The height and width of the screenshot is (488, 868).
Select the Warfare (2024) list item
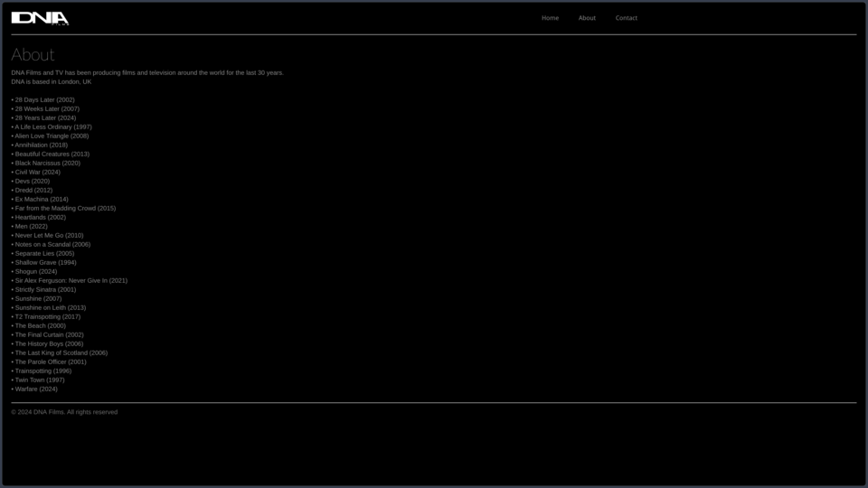(34, 389)
